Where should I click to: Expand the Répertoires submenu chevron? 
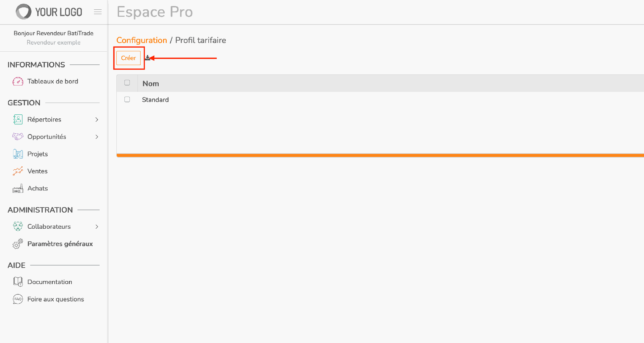pyautogui.click(x=97, y=120)
